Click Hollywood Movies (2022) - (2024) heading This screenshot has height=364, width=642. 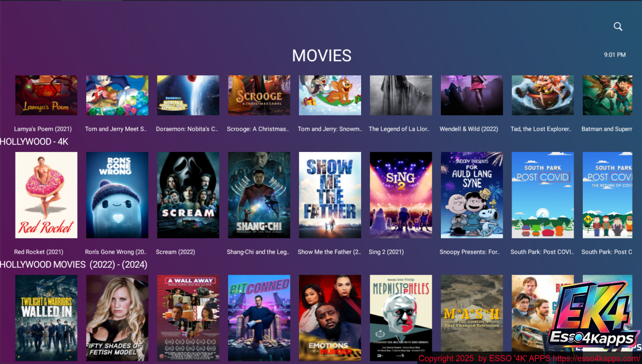pos(74,264)
